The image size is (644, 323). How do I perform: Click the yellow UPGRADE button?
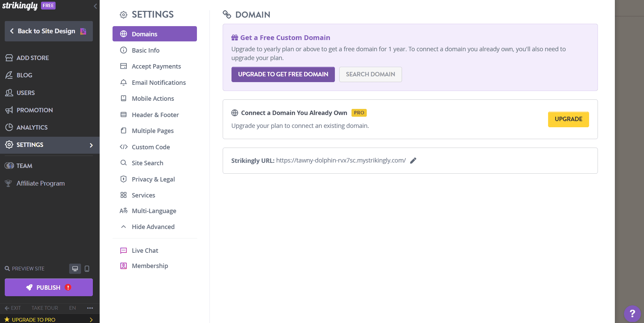tap(568, 119)
